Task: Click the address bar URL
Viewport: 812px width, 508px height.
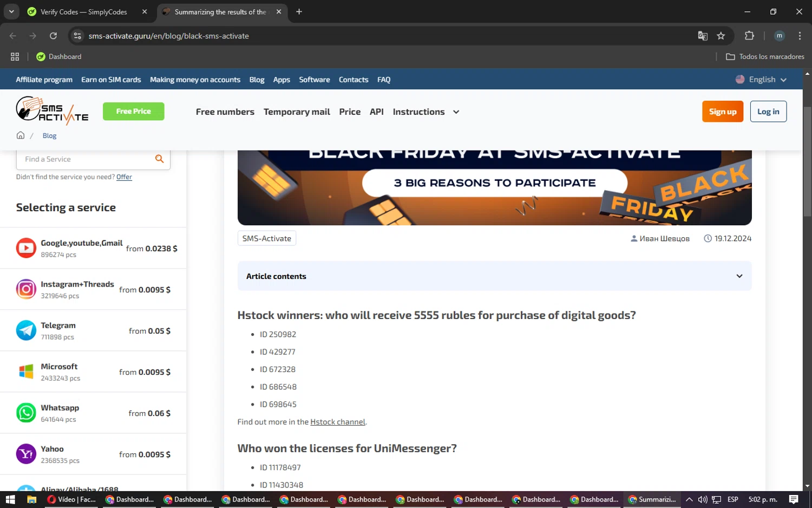Action: tap(169, 36)
